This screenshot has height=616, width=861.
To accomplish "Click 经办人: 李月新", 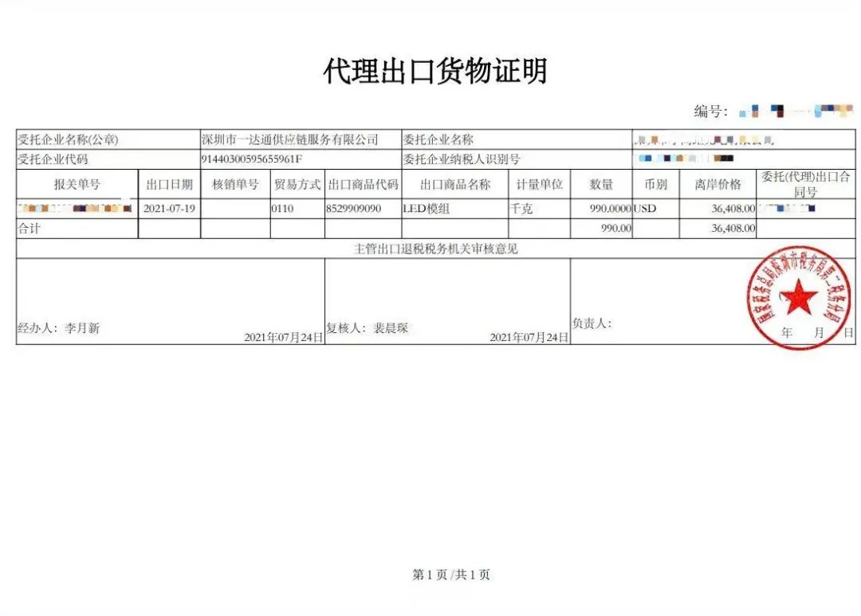I will [59, 328].
